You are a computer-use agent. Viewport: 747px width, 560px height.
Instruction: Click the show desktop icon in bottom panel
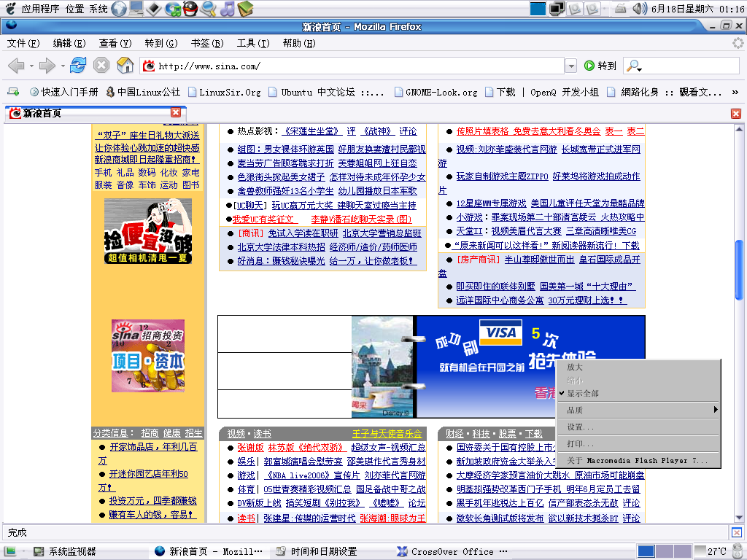pyautogui.click(x=10, y=551)
